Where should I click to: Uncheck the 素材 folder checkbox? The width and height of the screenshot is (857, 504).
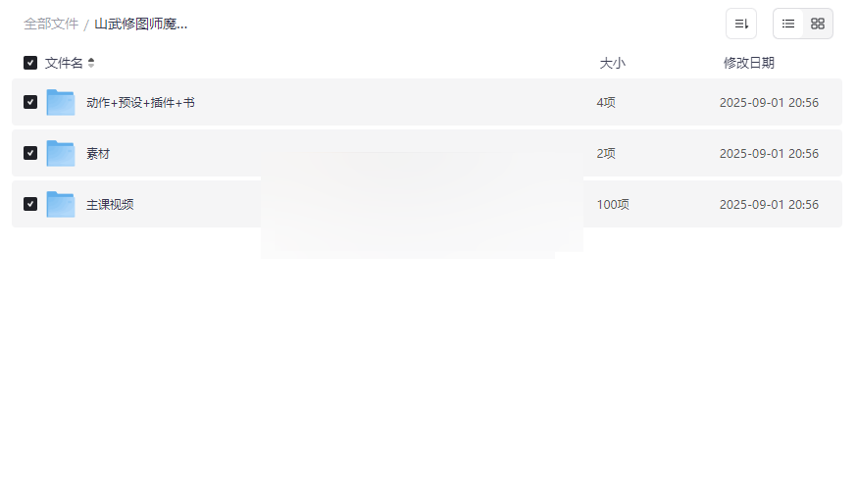30,153
